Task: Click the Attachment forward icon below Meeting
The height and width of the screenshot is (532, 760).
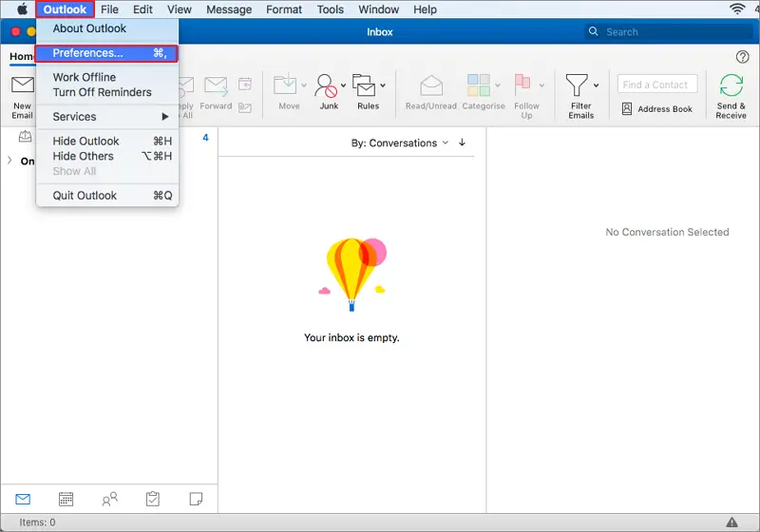Action: pyautogui.click(x=245, y=107)
